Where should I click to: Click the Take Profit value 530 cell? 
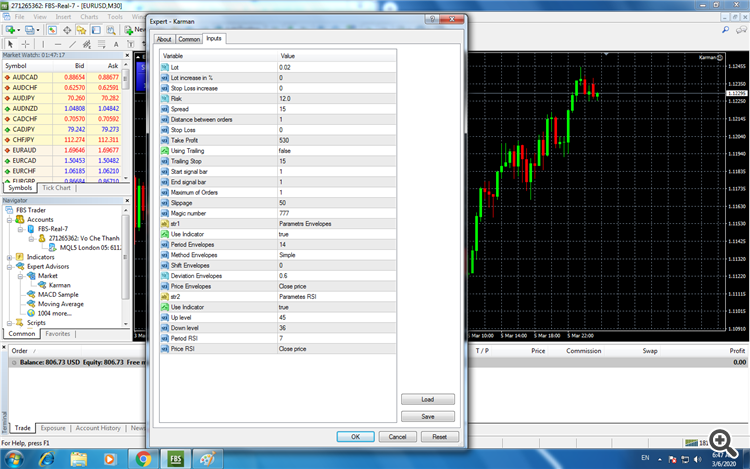[337, 140]
